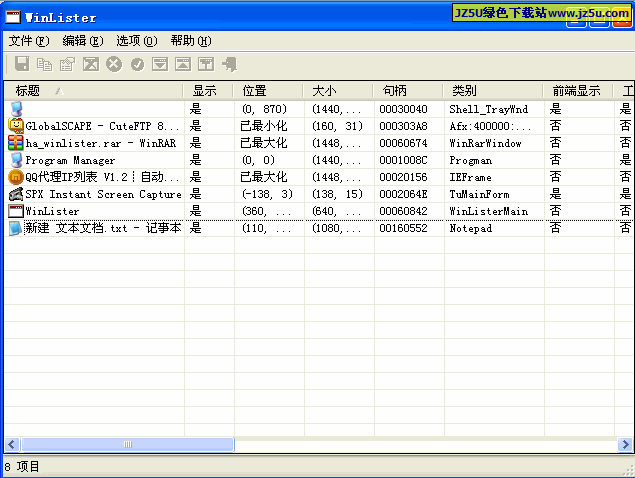Click the position cell (-138, 3)

pos(267,194)
